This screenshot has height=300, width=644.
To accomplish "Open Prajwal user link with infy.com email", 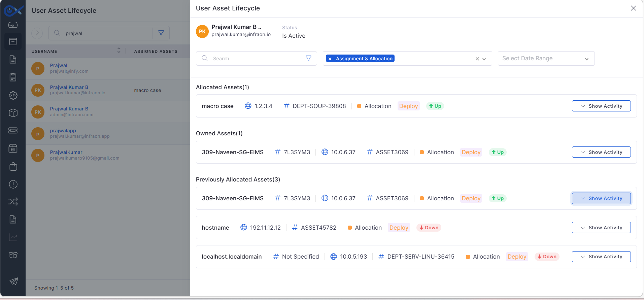I will click(59, 65).
